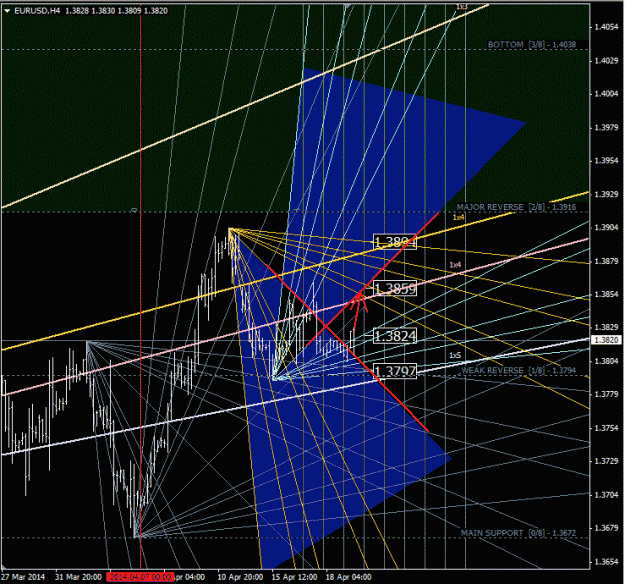Select the WEAK REVERSE [1/8] - 1.3794 label

[x=519, y=370]
